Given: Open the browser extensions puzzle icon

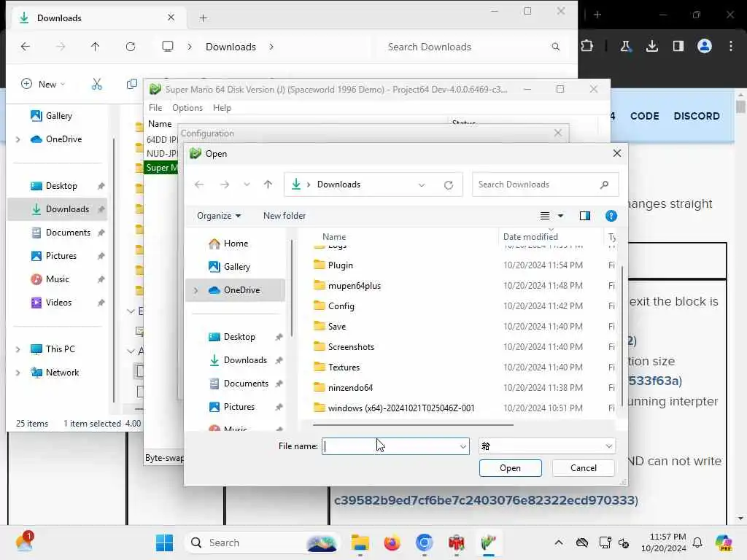Looking at the screenshot, I should [x=587, y=46].
